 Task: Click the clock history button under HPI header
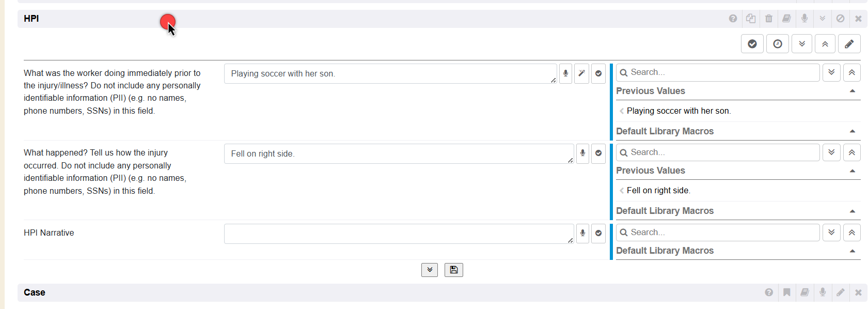coord(777,44)
